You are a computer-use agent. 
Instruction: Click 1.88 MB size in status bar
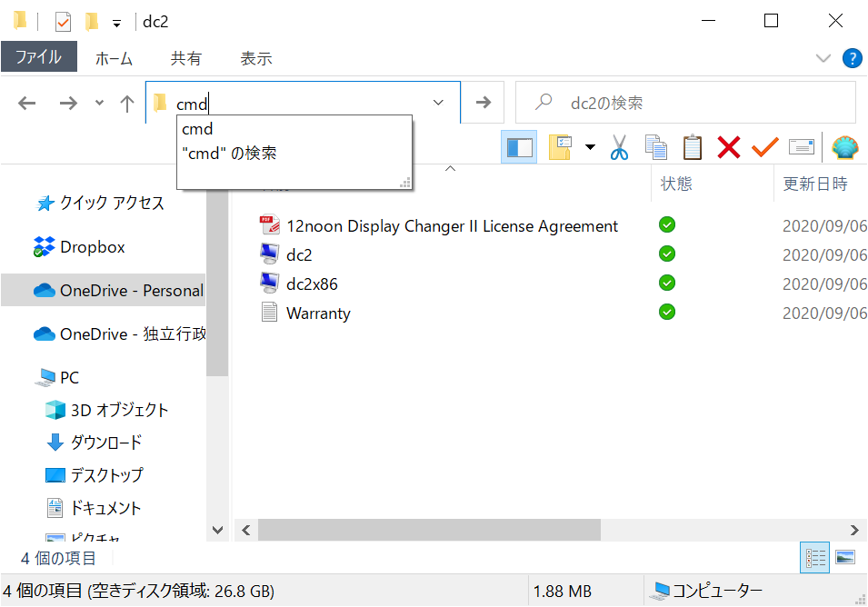[562, 591]
